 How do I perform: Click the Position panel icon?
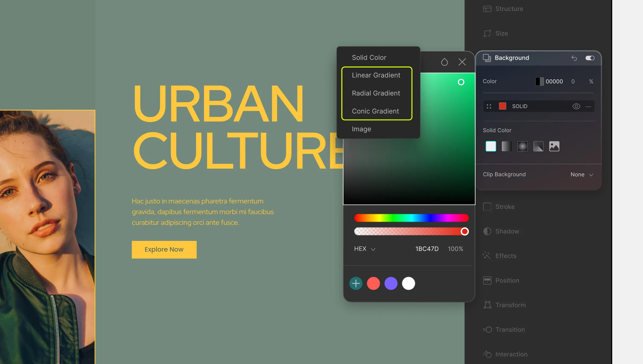tap(487, 280)
